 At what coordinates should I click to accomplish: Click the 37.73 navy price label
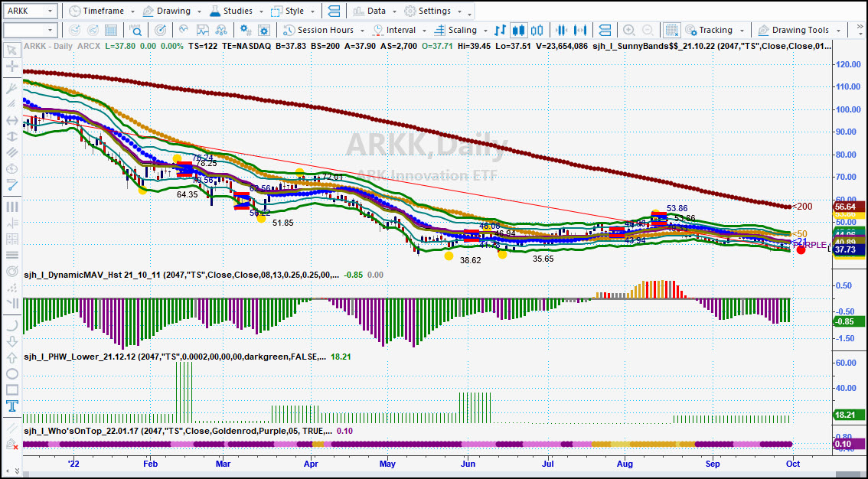[850, 250]
